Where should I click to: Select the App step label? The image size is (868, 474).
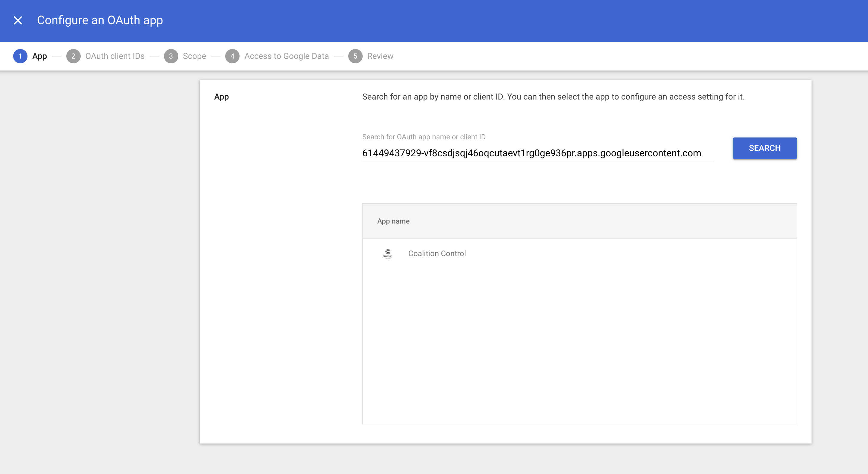coord(39,56)
